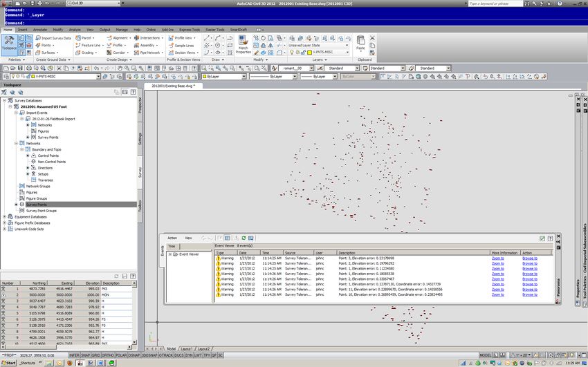This screenshot has height=367, width=588.
Task: Toggle INFER mode in status bar
Action: coord(74,355)
